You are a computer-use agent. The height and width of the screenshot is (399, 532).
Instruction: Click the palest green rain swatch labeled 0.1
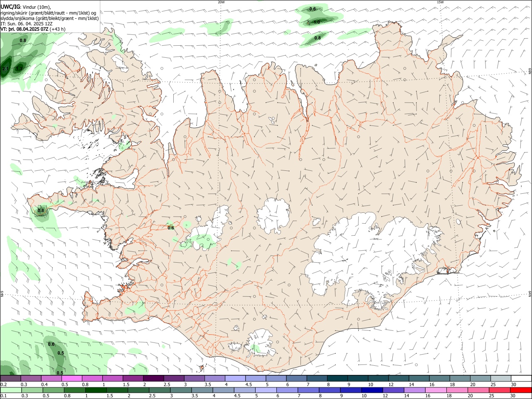point(11,390)
